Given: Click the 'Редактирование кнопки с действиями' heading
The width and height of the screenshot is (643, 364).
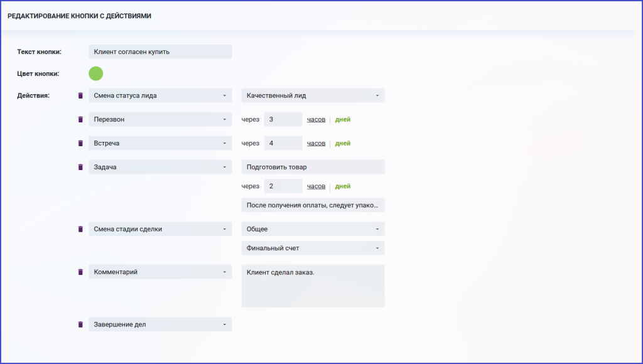Looking at the screenshot, I should tap(80, 16).
